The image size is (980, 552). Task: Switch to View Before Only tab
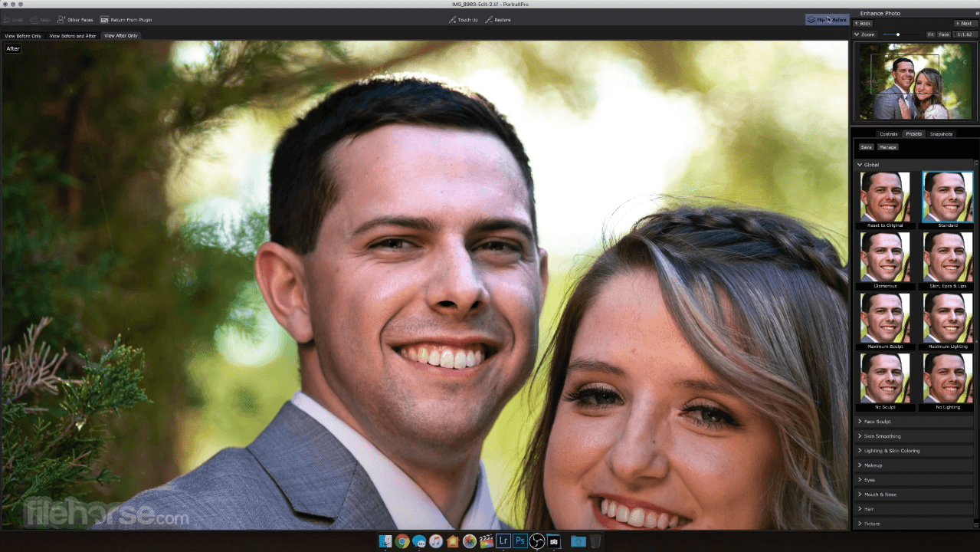click(23, 35)
